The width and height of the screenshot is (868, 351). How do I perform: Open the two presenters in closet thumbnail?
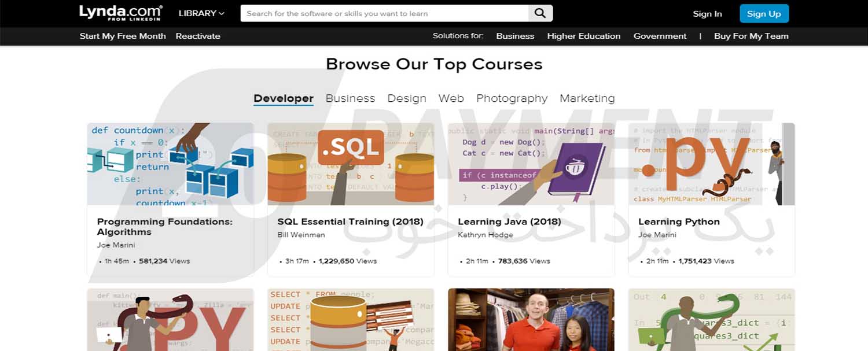pos(531,320)
